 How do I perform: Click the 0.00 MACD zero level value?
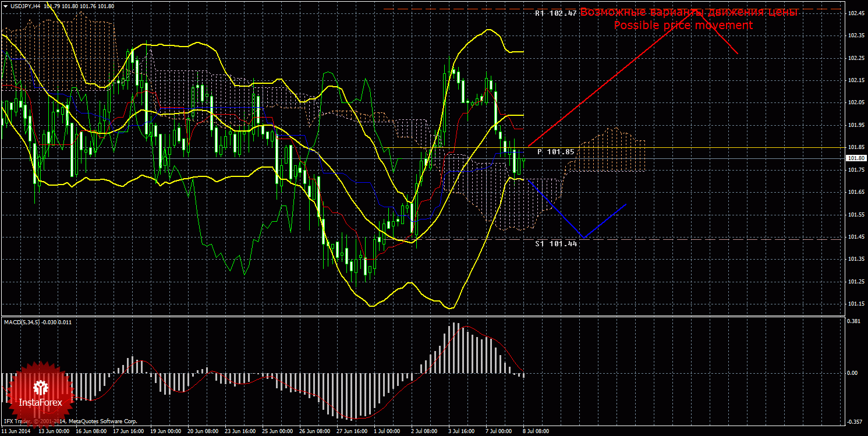[854, 373]
